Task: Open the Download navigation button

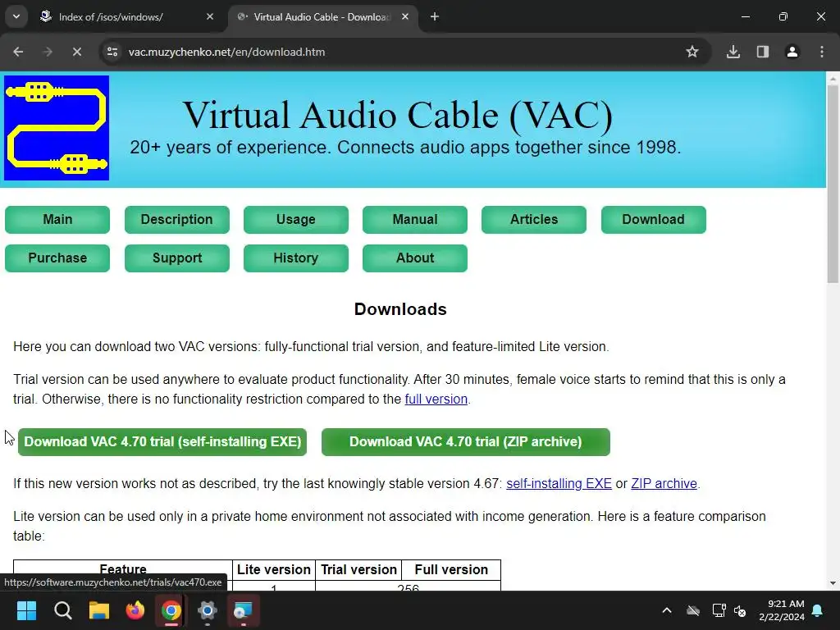Action: 654,220
